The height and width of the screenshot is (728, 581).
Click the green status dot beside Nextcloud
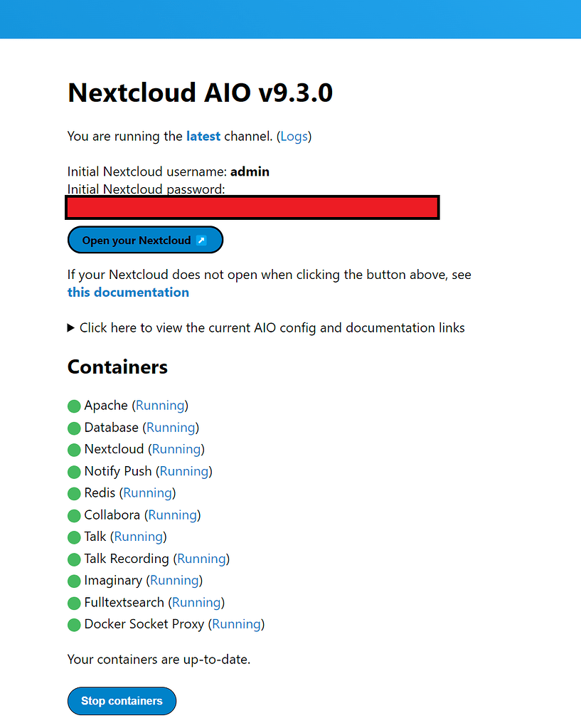click(74, 450)
